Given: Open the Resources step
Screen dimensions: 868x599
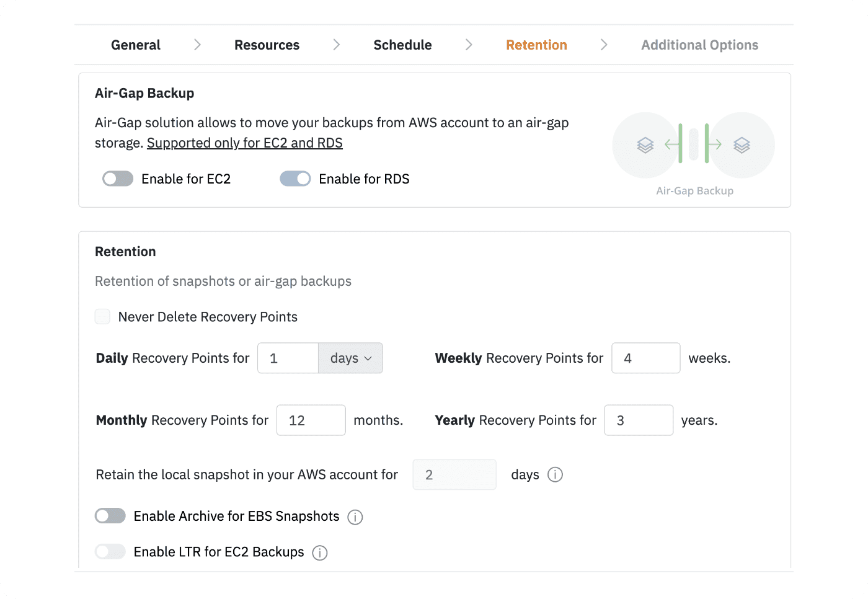Looking at the screenshot, I should coord(267,45).
